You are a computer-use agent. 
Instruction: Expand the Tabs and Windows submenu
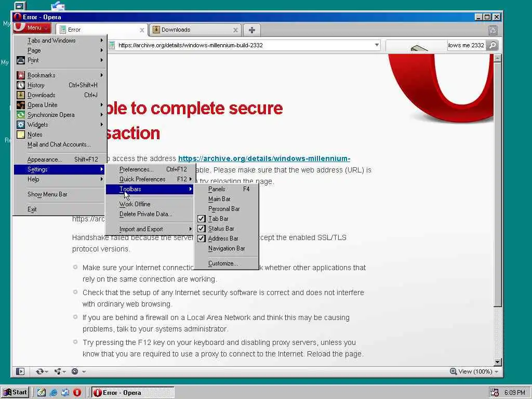[59, 41]
